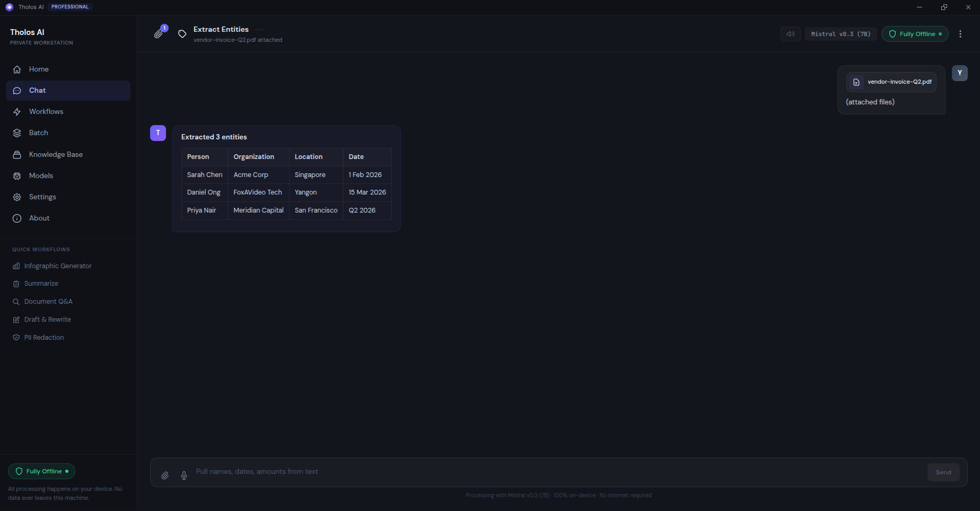Open the three-dot more options menu
The height and width of the screenshot is (511, 980).
(960, 34)
